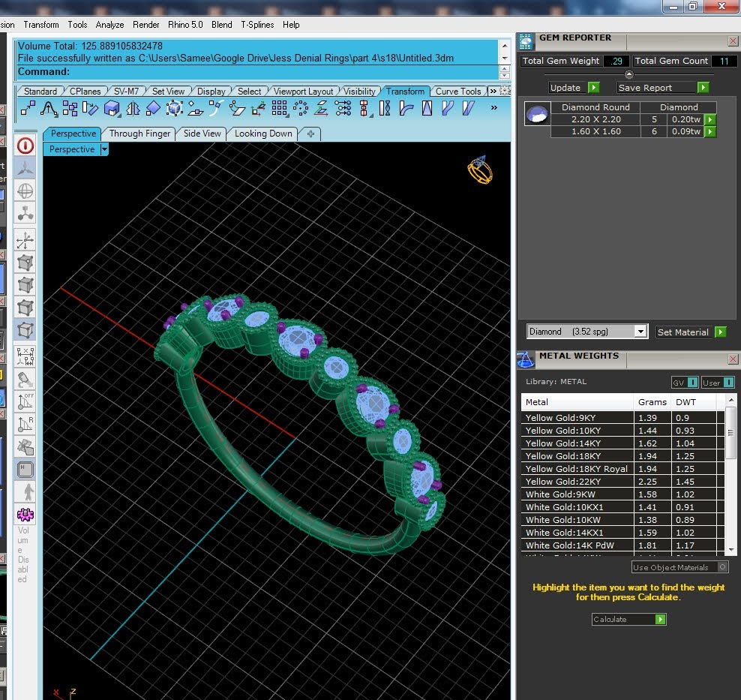Image resolution: width=741 pixels, height=700 pixels.
Task: Close the Metal Weights panel
Action: 733,359
